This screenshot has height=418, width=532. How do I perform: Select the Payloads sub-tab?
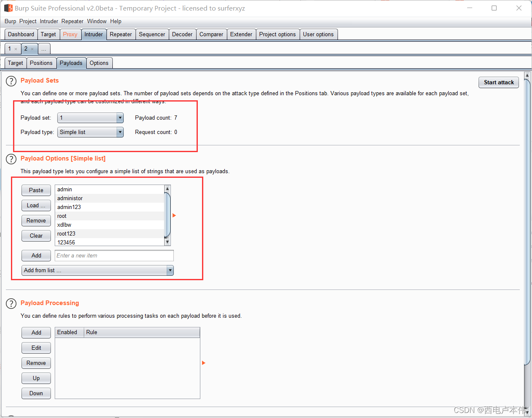71,63
